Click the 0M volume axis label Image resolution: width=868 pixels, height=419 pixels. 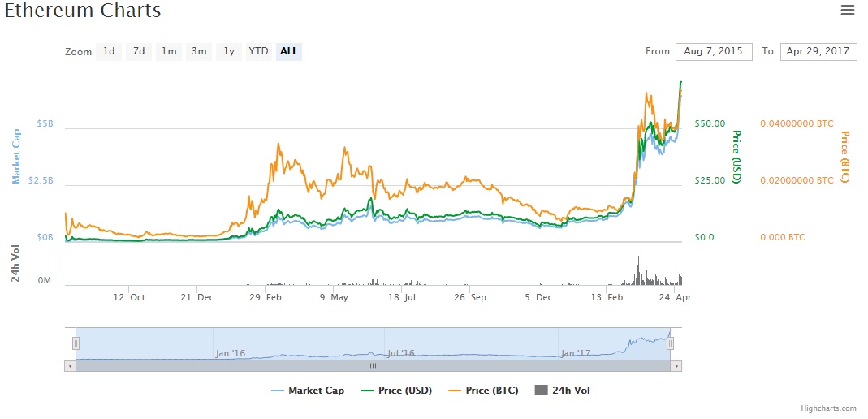[45, 281]
